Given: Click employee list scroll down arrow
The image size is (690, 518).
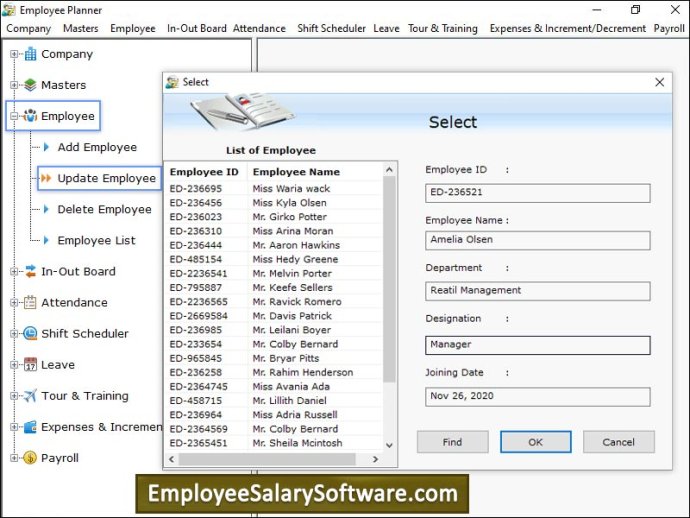Looking at the screenshot, I should point(389,445).
